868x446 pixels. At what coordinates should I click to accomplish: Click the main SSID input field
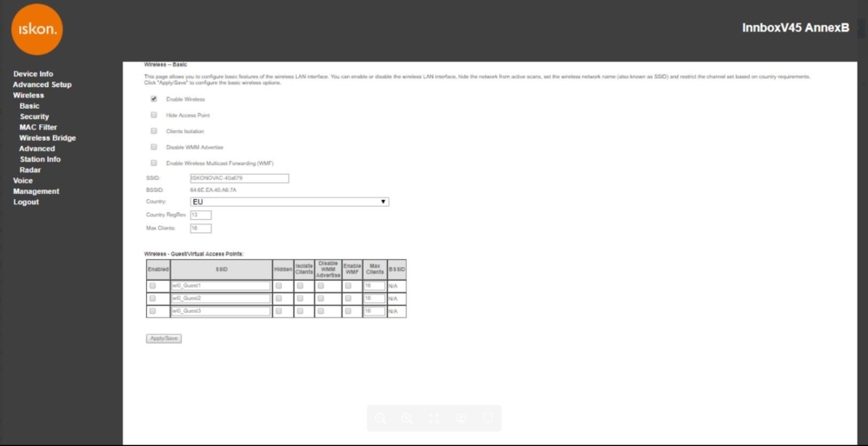point(239,178)
